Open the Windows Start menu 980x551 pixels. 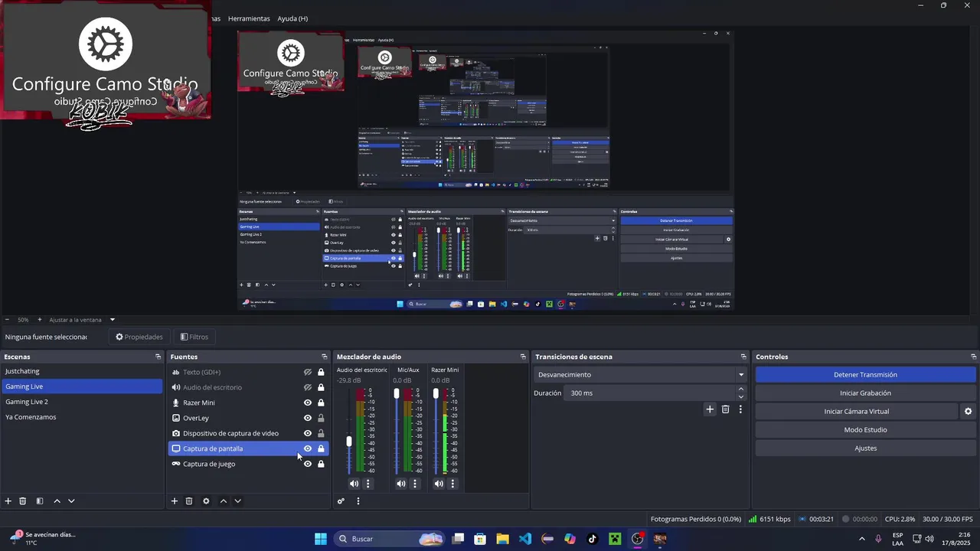tap(321, 539)
